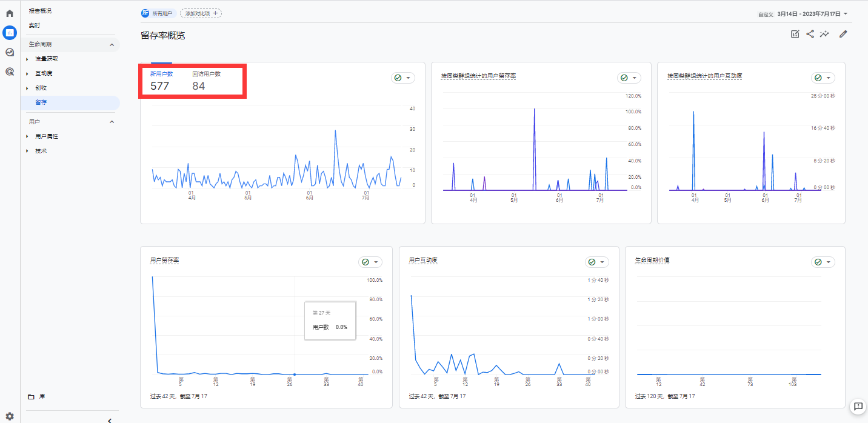The height and width of the screenshot is (423, 868).
Task: Click the pencil customize report icon
Action: tap(843, 35)
